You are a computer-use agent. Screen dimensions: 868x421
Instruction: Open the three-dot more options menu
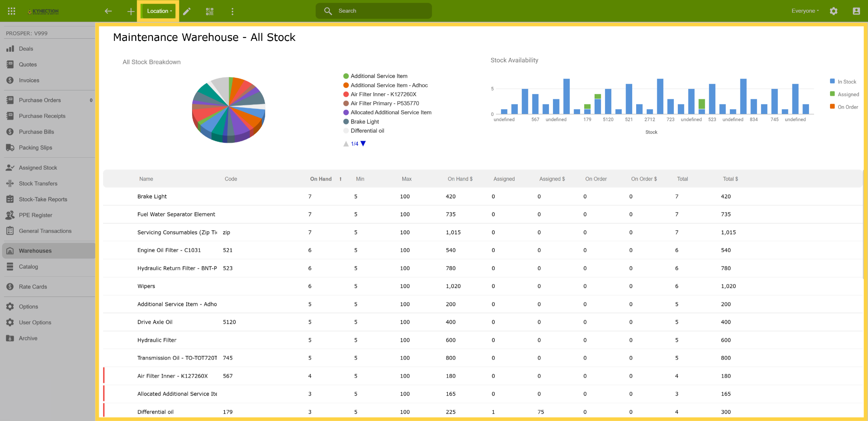(x=233, y=11)
